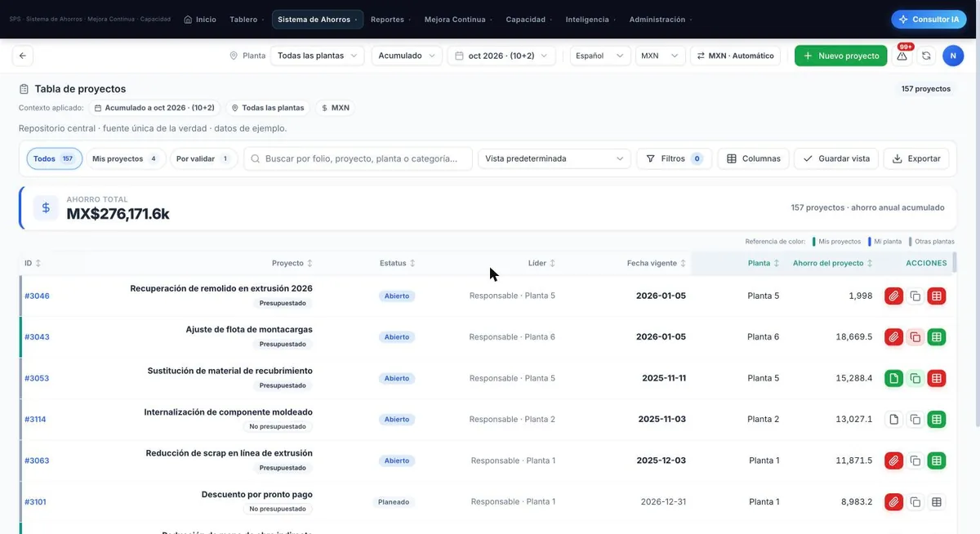The image size is (980, 534).
Task: Open the Sistema de Ahorros menu
Action: click(x=318, y=20)
